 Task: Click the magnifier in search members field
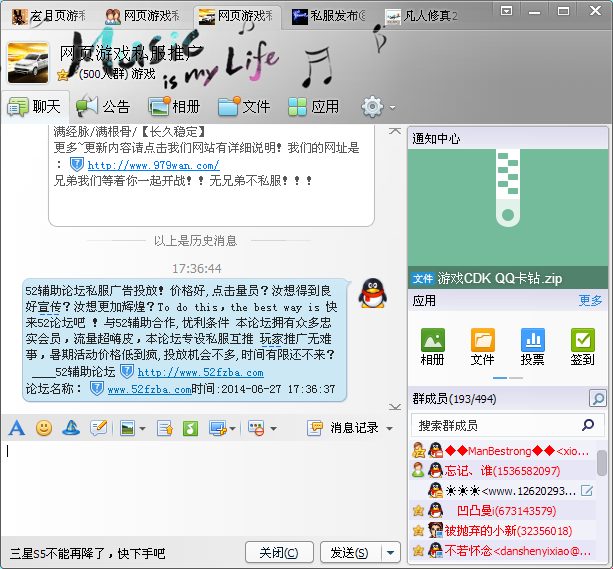tap(588, 425)
